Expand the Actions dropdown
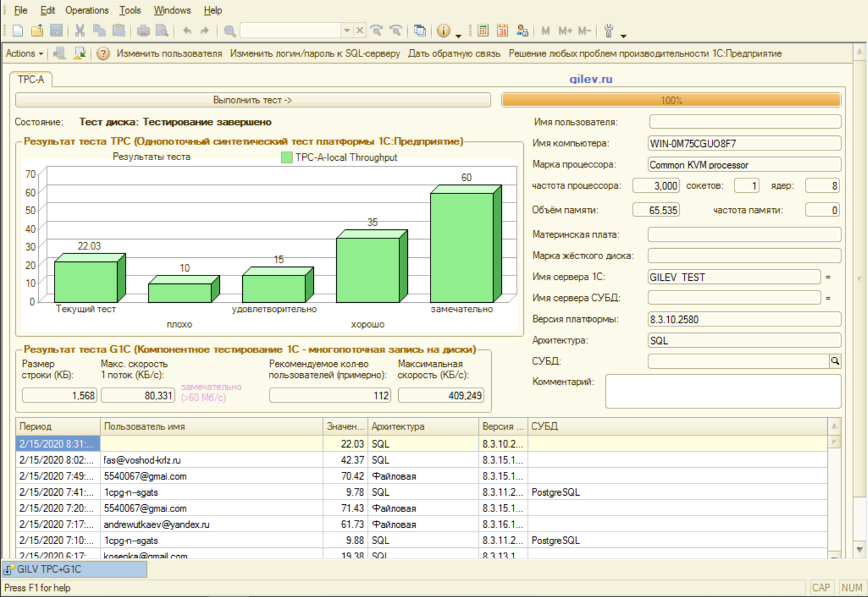Screen dimensions: 868x597 point(24,54)
